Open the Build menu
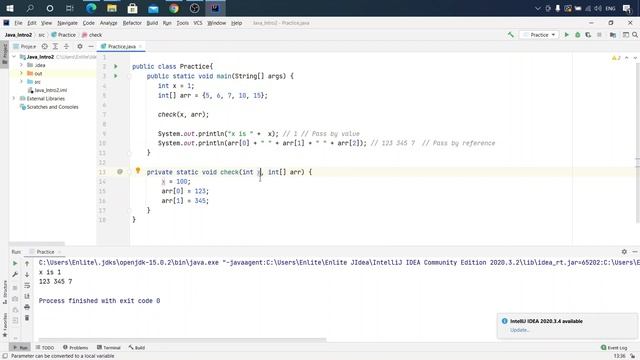Viewport: 640px width, 360px height. pos(152,23)
